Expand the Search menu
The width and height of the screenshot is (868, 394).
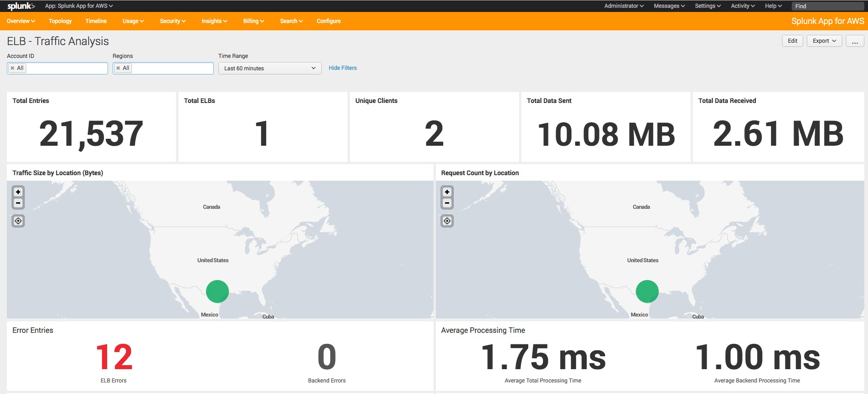pyautogui.click(x=291, y=21)
